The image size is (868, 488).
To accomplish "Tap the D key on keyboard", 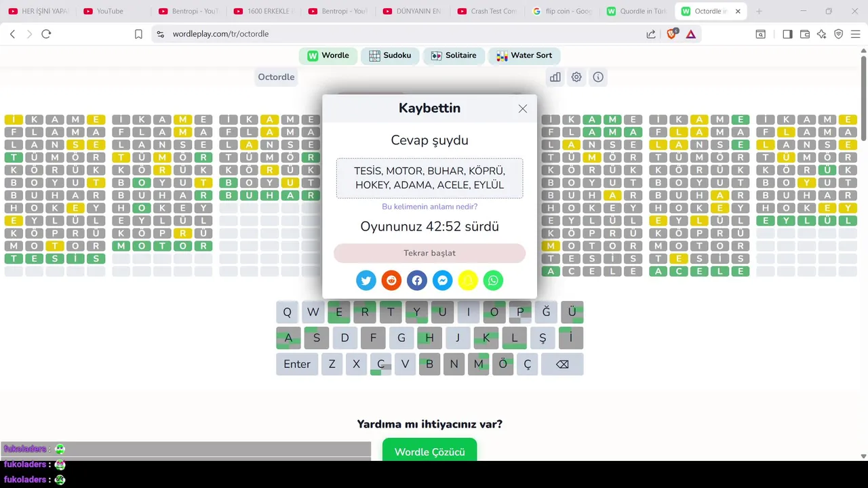I will coord(344,338).
